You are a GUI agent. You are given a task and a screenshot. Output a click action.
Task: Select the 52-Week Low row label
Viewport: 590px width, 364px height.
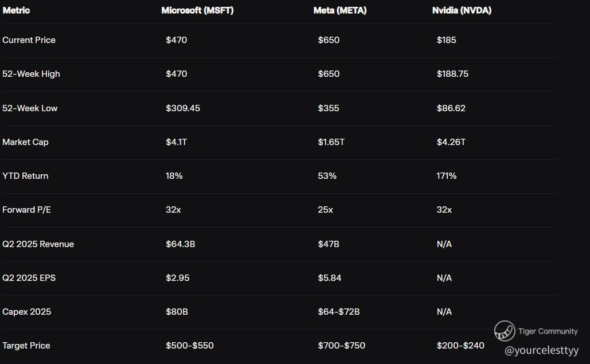tap(30, 108)
